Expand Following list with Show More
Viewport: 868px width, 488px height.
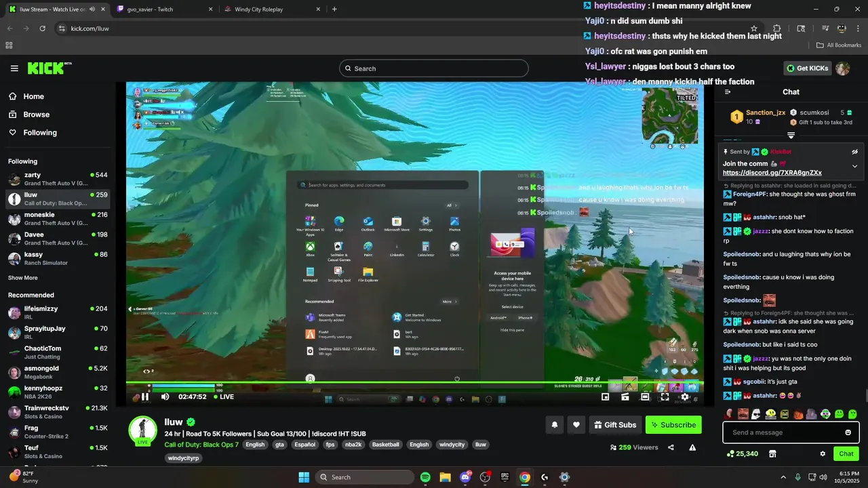(x=23, y=278)
